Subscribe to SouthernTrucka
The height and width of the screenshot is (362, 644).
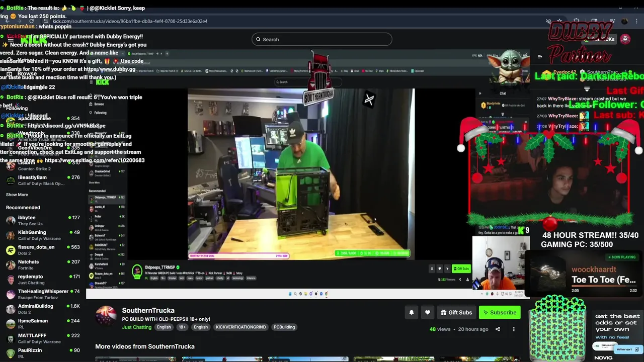pyautogui.click(x=500, y=312)
